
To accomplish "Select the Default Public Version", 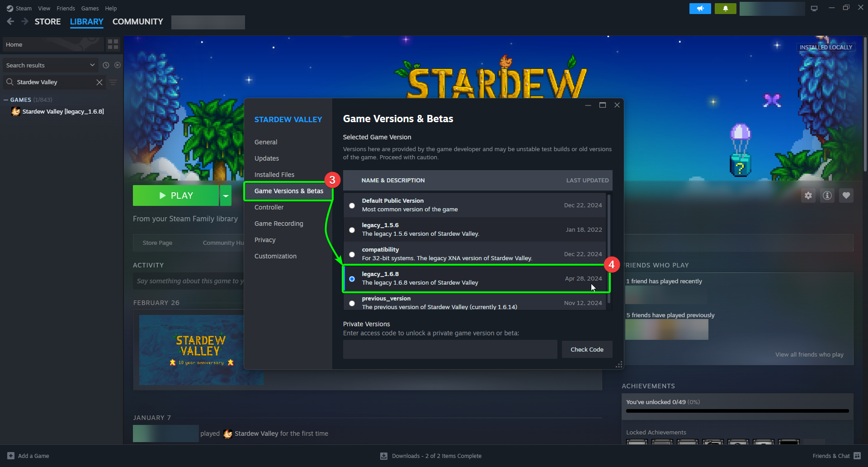I will click(x=352, y=205).
